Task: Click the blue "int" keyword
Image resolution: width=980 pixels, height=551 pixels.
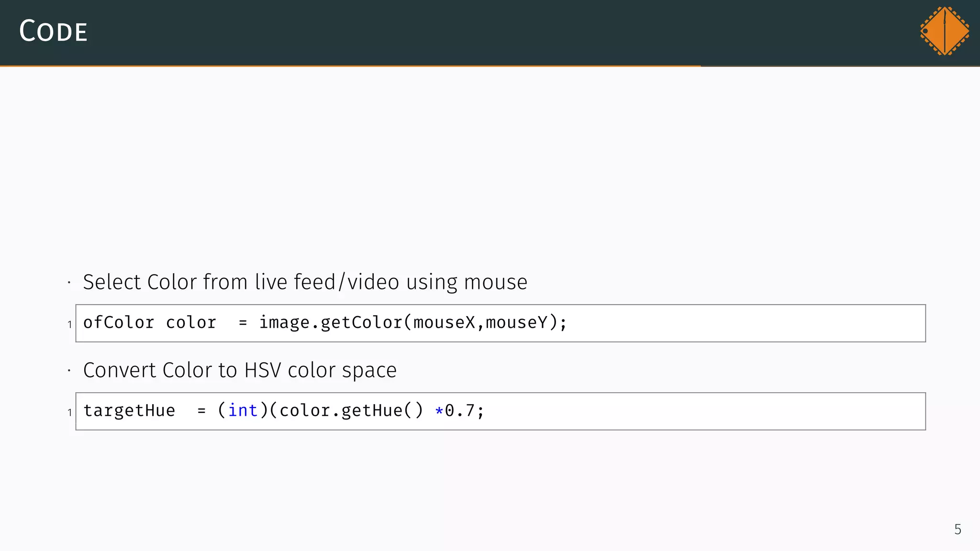Action: (243, 410)
